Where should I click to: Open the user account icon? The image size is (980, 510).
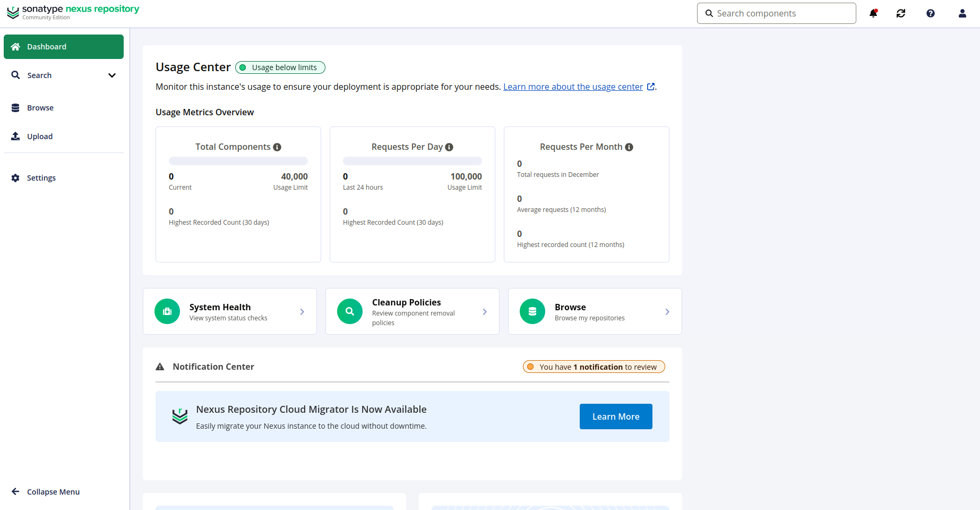(x=962, y=14)
